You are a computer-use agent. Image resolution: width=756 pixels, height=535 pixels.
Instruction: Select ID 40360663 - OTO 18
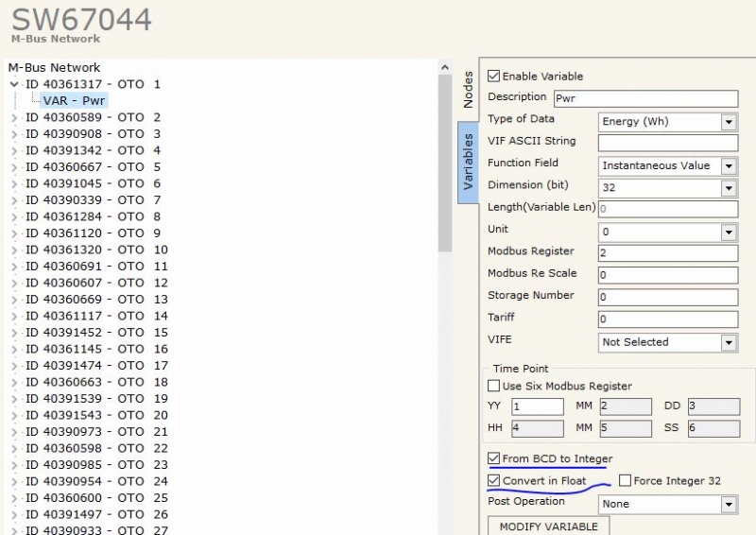(96, 382)
